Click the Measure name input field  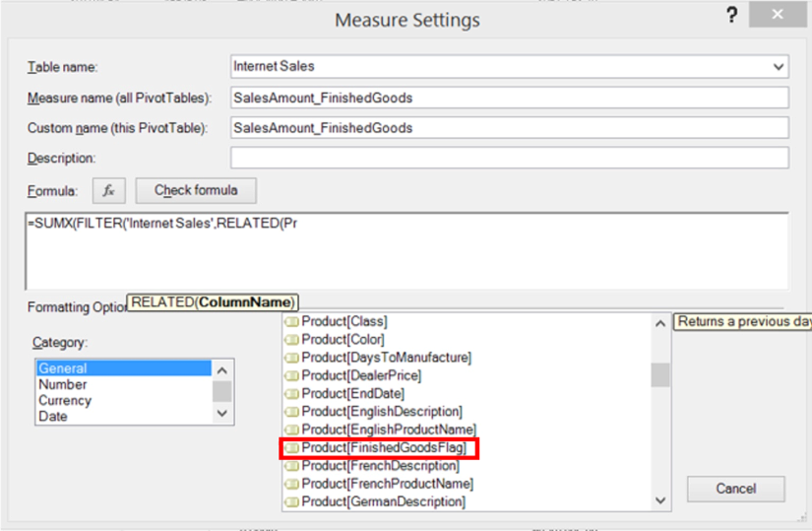(509, 98)
